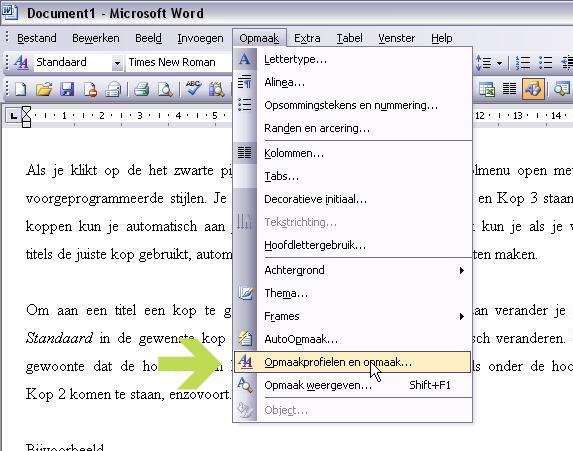Image resolution: width=573 pixels, height=451 pixels.
Task: Open the Bestand menu
Action: [x=37, y=38]
